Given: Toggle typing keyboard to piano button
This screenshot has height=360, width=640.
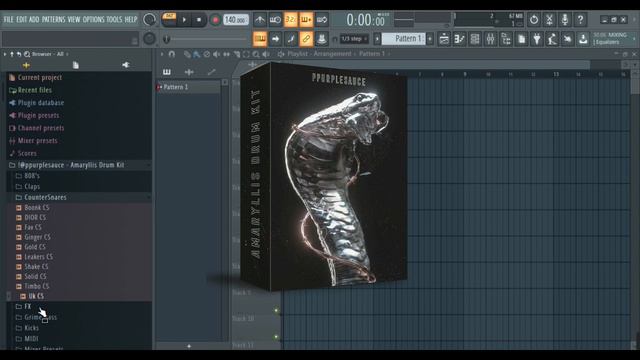Looking at the screenshot, I should point(260,39).
